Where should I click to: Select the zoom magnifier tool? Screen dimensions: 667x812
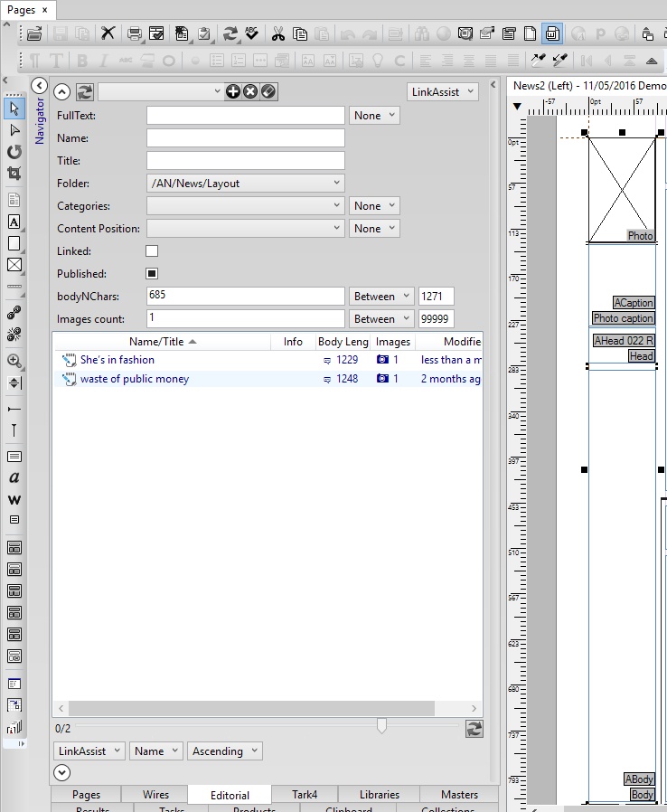point(14,361)
